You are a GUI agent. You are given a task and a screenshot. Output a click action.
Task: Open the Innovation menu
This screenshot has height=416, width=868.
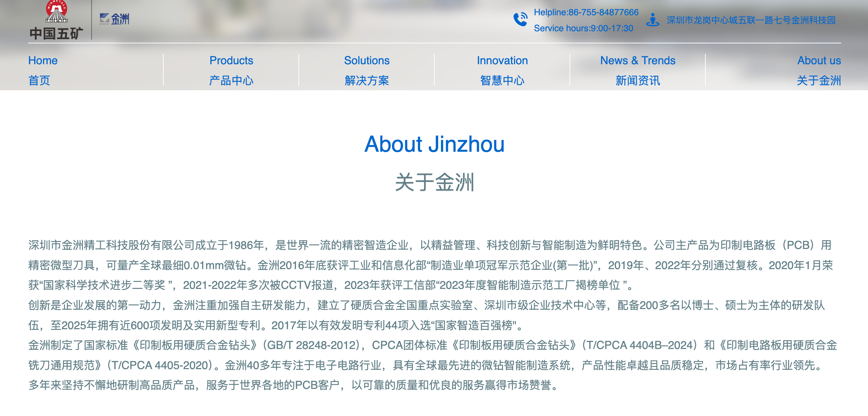(502, 60)
